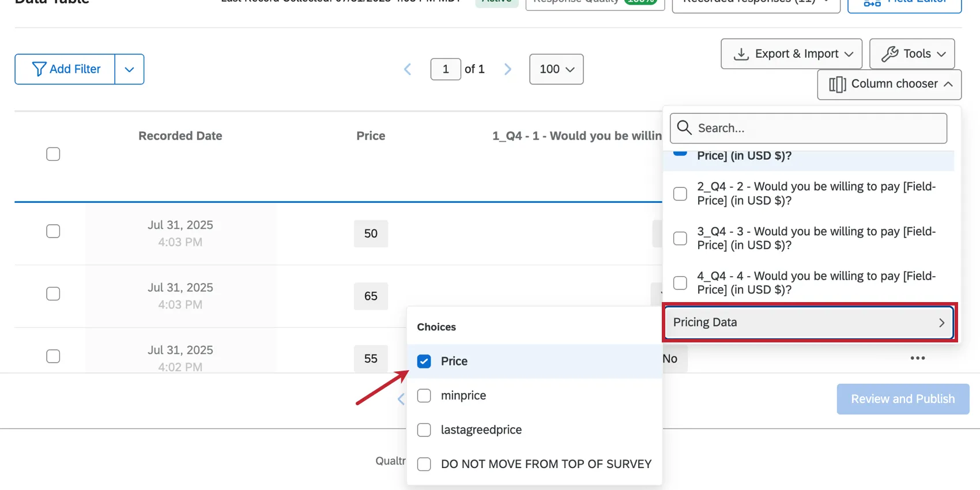Expand the Add Filter dropdown arrow
The height and width of the screenshot is (490, 980).
point(129,69)
